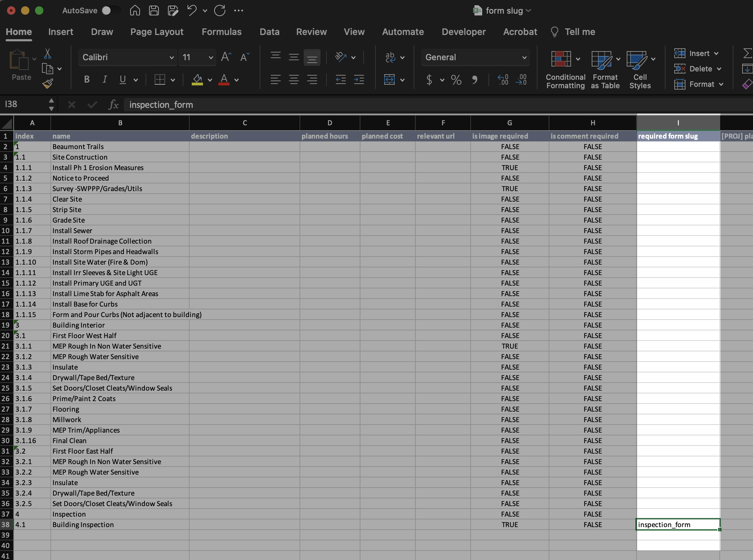
Task: Toggle underline formatting
Action: coord(122,80)
